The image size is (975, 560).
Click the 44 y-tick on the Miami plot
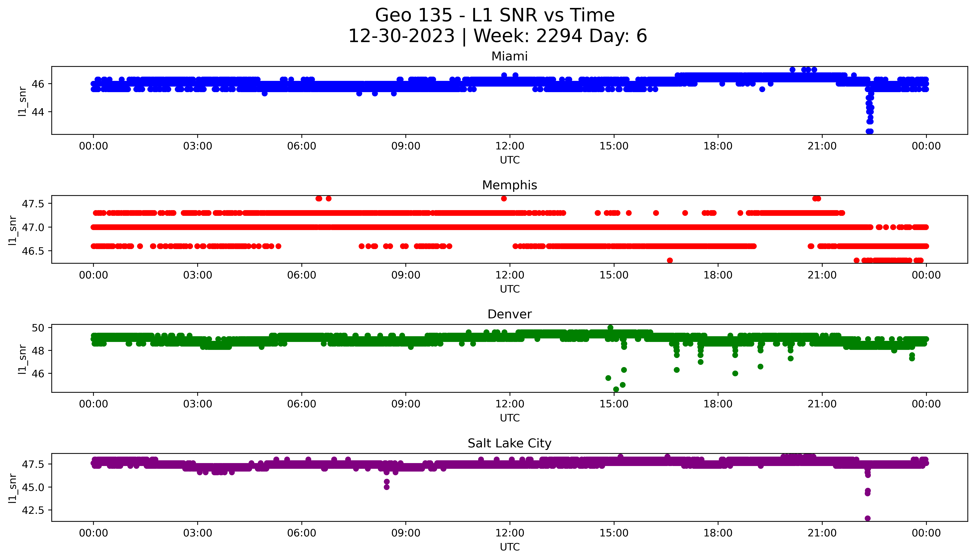coord(38,112)
